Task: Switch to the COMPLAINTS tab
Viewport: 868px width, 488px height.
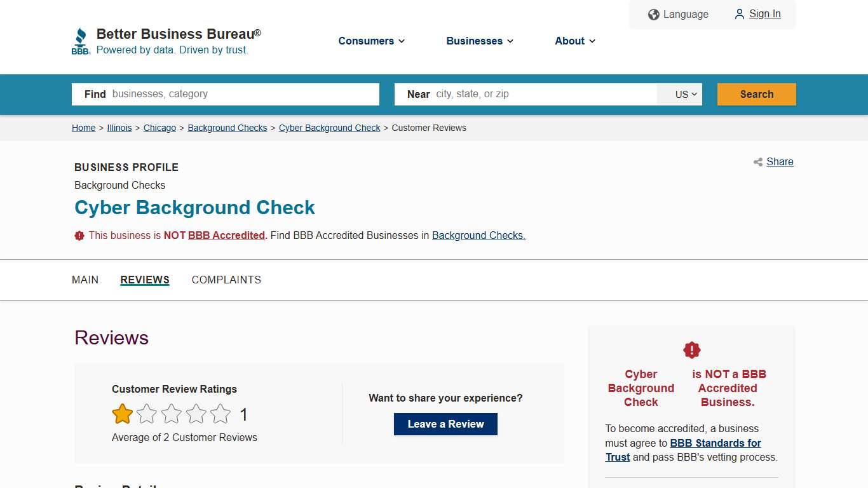Action: click(x=226, y=280)
